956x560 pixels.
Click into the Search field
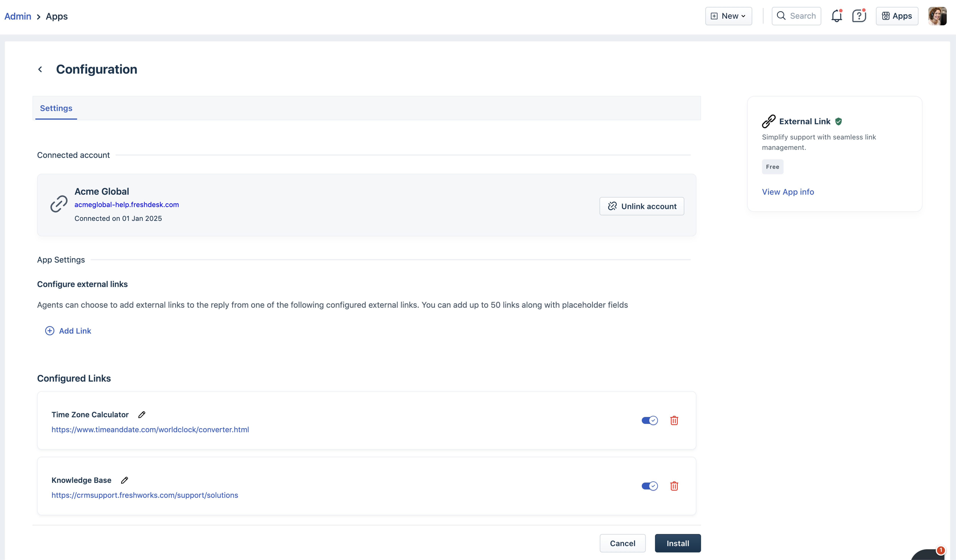coord(796,16)
